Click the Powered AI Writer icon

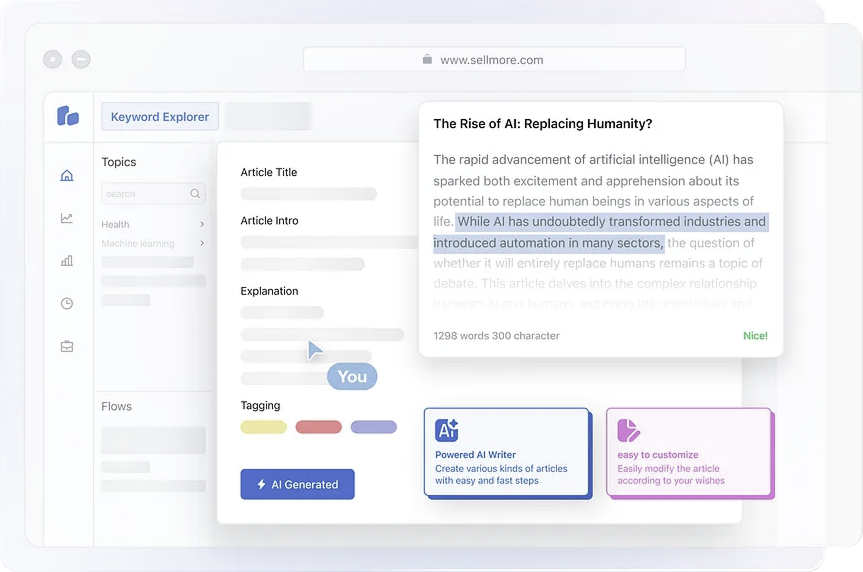tap(447, 430)
